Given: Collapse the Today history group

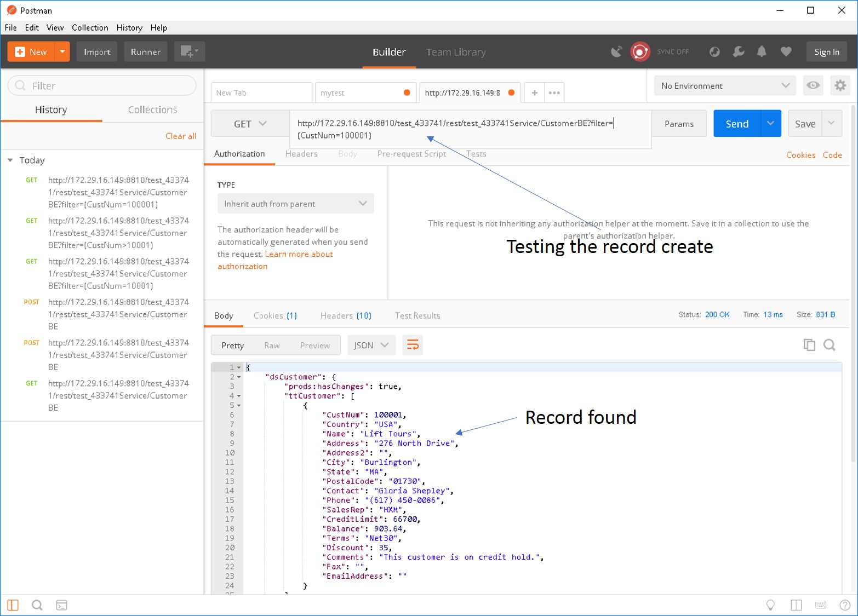Looking at the screenshot, I should 10,160.
